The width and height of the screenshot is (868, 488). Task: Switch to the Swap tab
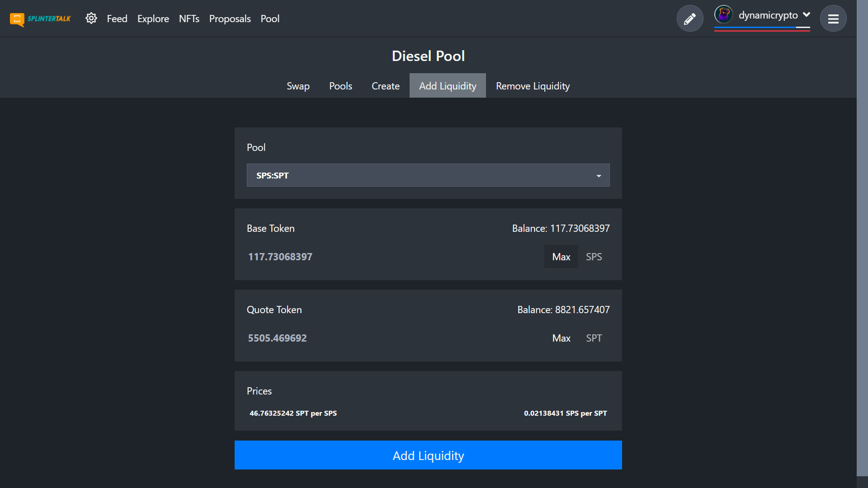(298, 86)
